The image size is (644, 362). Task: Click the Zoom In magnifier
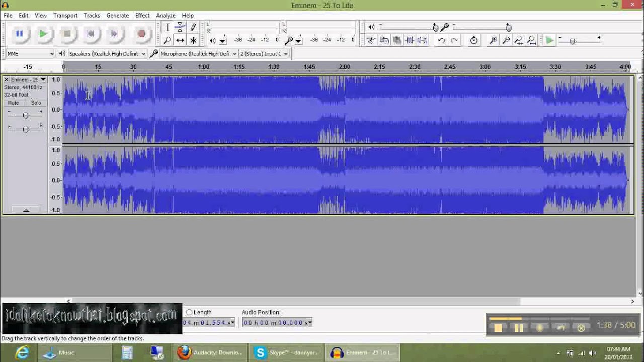click(494, 40)
